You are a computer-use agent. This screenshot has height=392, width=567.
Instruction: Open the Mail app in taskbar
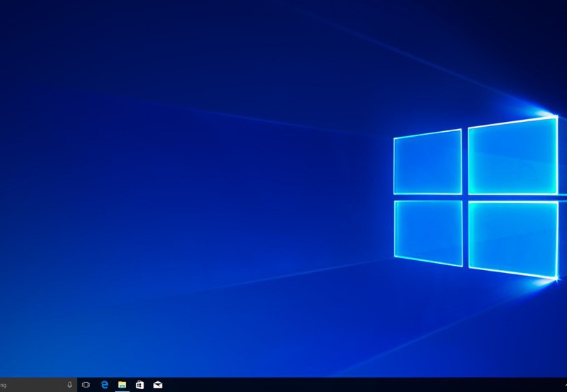tap(157, 384)
